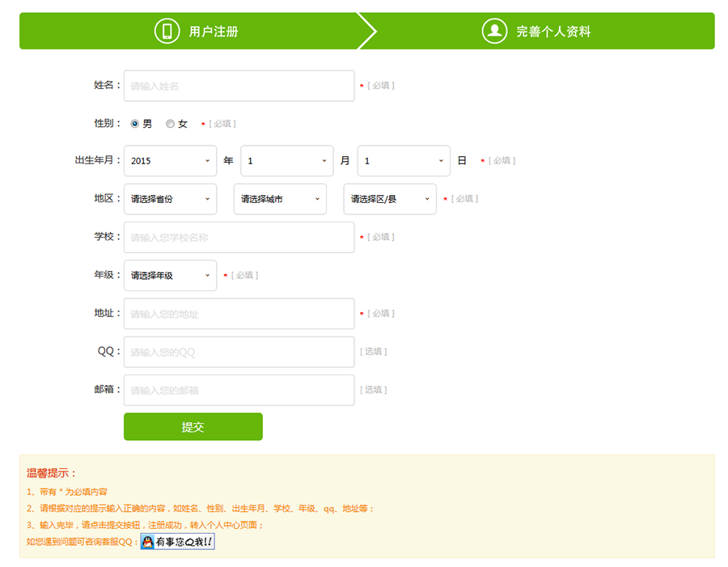Viewport: 728px width, 567px height.
Task: Open the birth year dropdown showing 2015
Action: coord(171,161)
